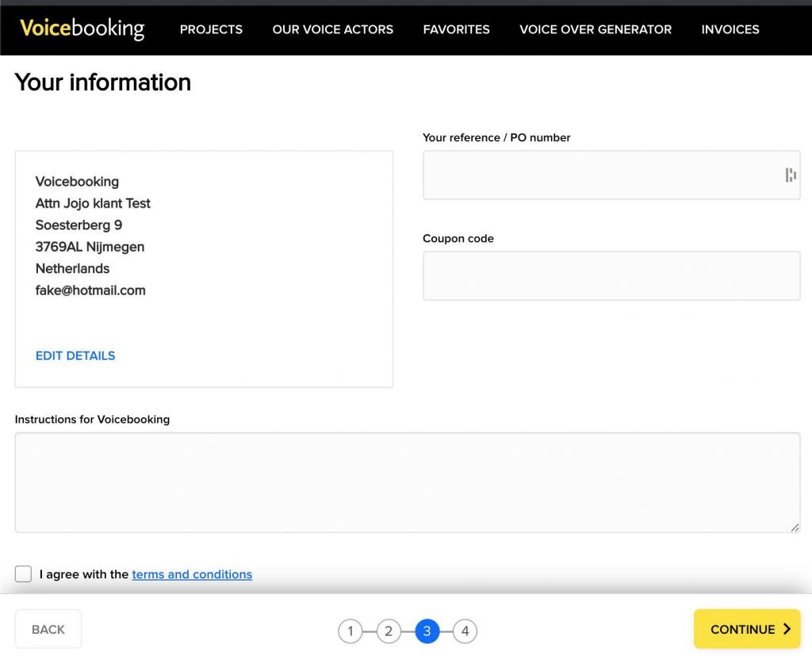Click the instructions textarea resize handle
812x656 pixels.
[x=795, y=527]
